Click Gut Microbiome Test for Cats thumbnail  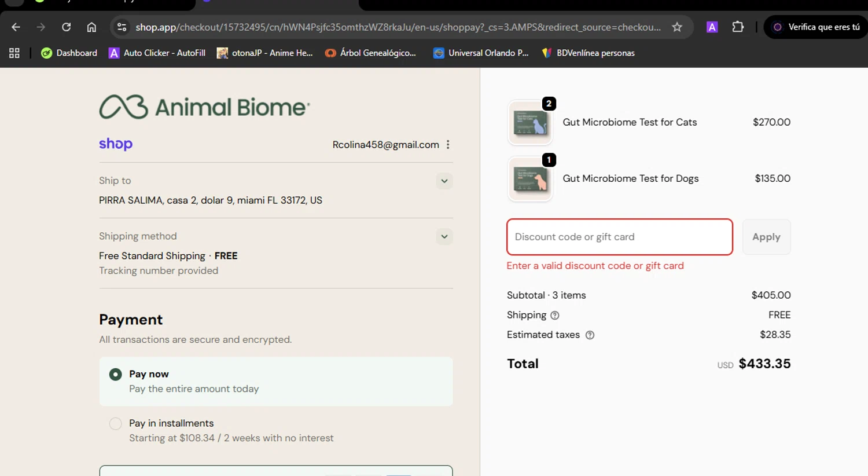coord(530,123)
